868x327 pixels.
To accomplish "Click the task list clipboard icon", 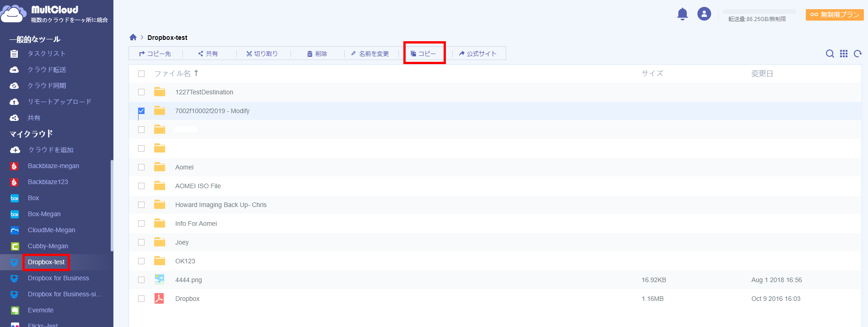I will [14, 54].
